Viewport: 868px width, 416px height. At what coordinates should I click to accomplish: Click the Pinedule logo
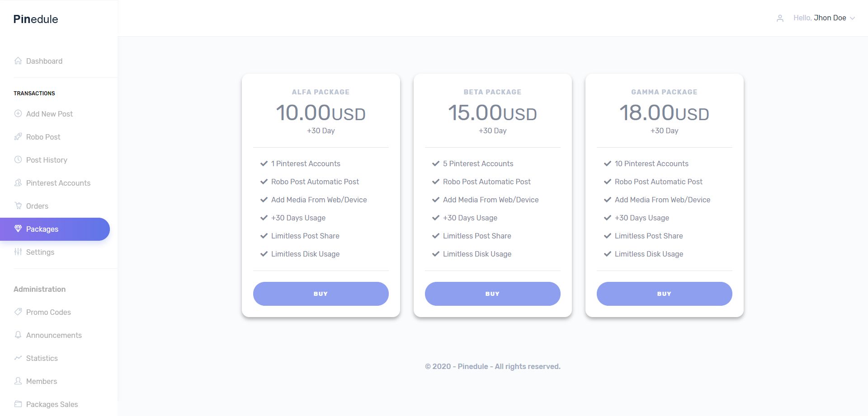point(36,19)
